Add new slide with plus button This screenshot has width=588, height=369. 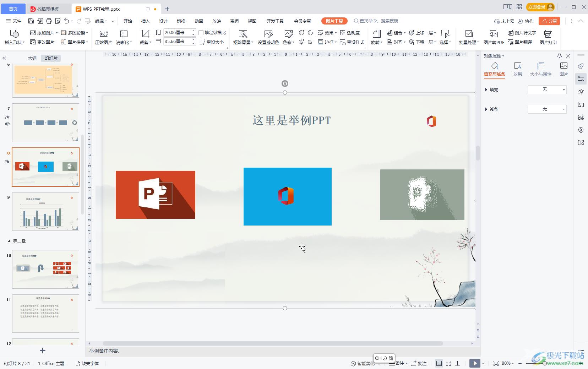pyautogui.click(x=43, y=351)
